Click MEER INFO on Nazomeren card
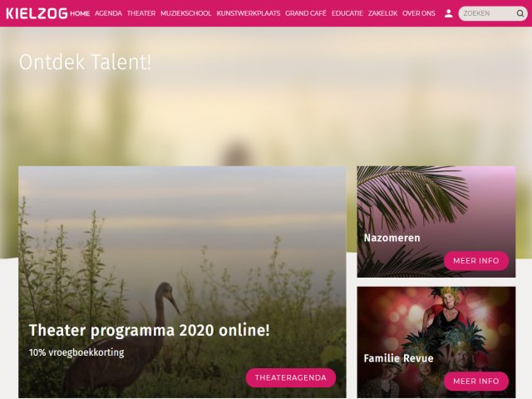Screen dimensions: 532x399 476,260
